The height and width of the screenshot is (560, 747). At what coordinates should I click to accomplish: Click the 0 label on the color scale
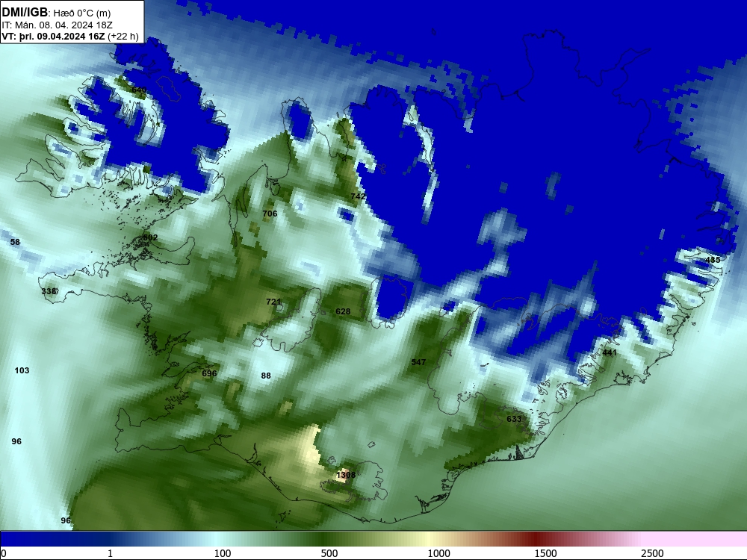4,553
